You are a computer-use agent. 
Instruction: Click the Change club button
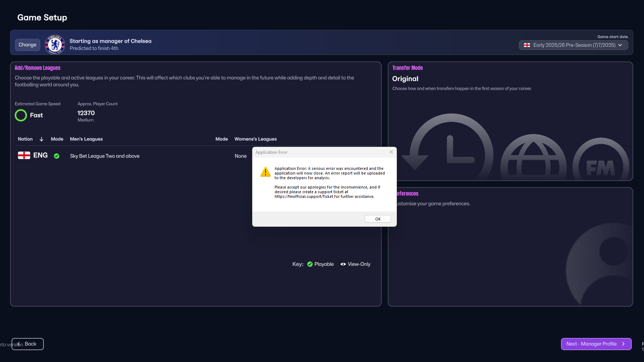tap(28, 45)
